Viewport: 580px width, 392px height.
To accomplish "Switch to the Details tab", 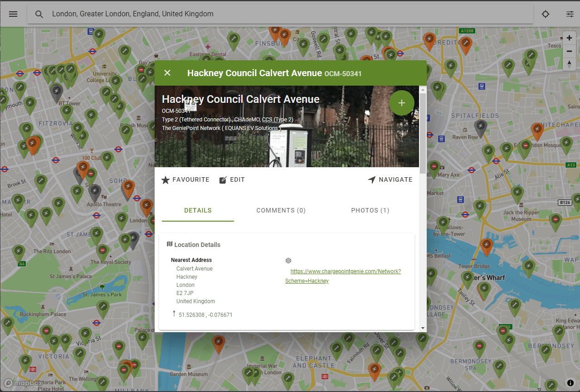I will coord(198,210).
